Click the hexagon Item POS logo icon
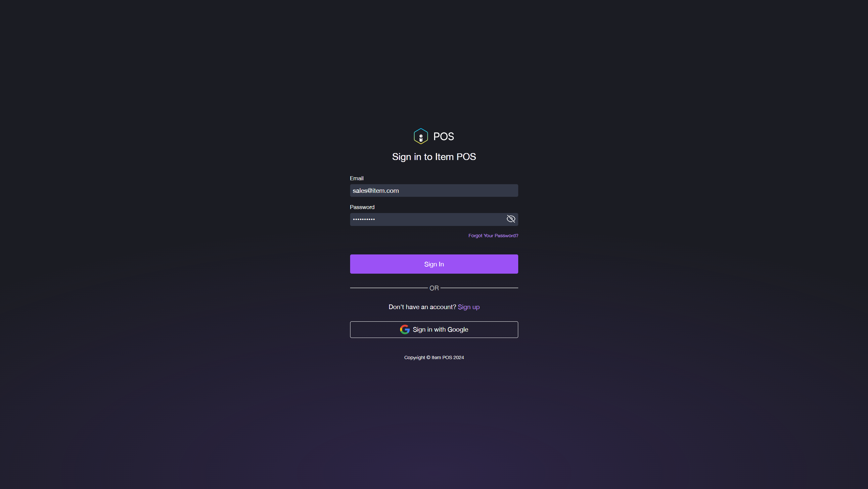The image size is (868, 489). click(x=421, y=136)
